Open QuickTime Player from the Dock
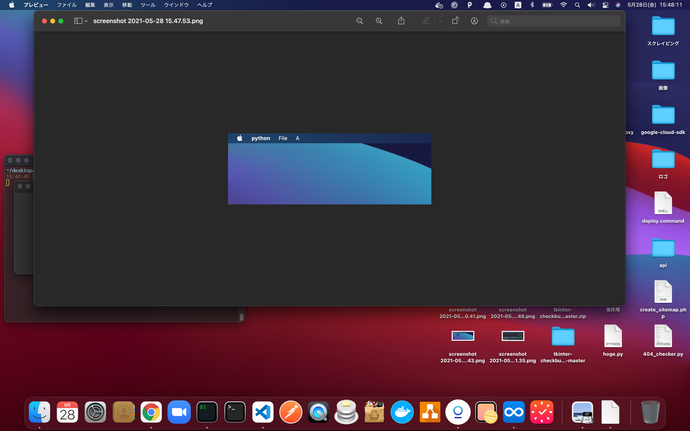Image resolution: width=690 pixels, height=431 pixels. pyautogui.click(x=319, y=412)
